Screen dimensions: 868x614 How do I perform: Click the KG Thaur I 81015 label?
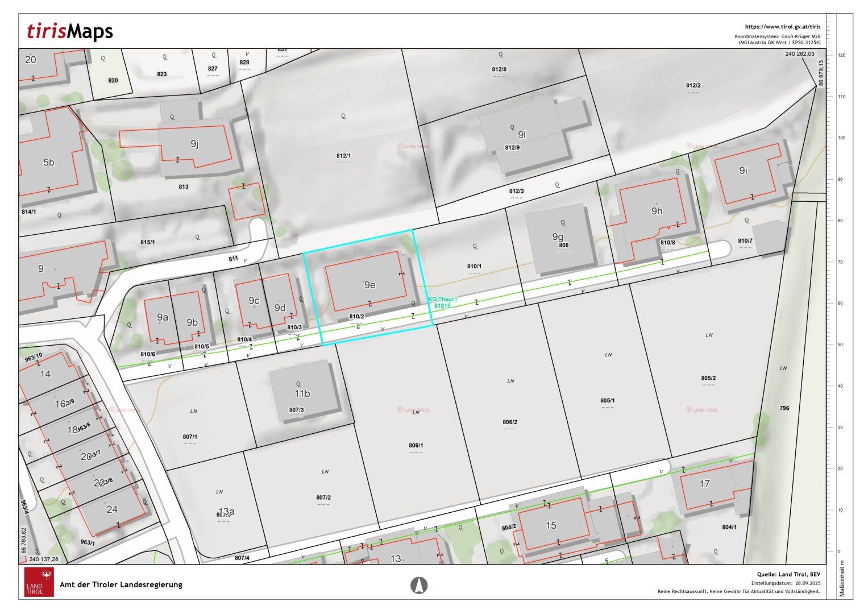442,302
